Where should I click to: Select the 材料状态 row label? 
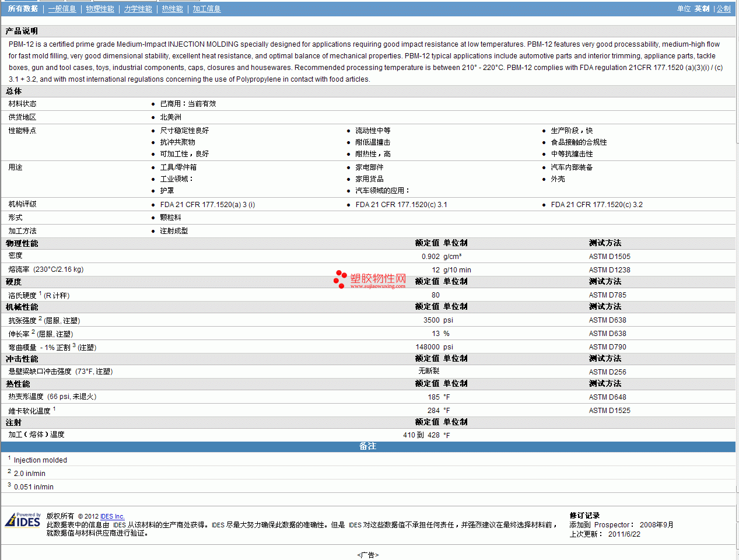(22, 104)
